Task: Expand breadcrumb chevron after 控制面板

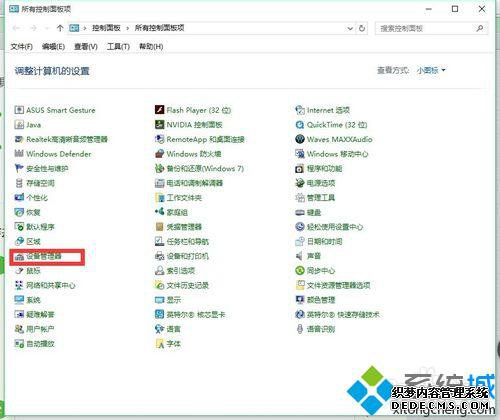Action: tap(128, 28)
